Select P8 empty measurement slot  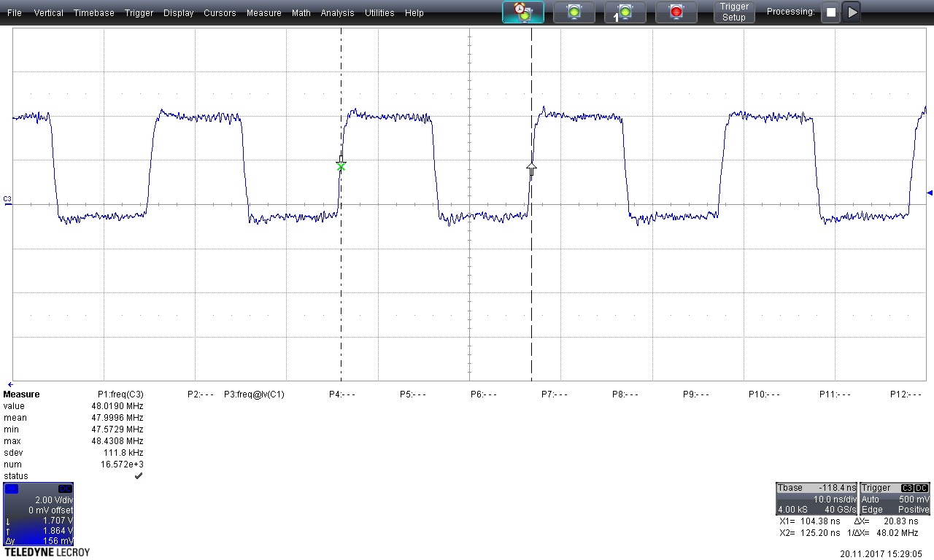point(625,394)
